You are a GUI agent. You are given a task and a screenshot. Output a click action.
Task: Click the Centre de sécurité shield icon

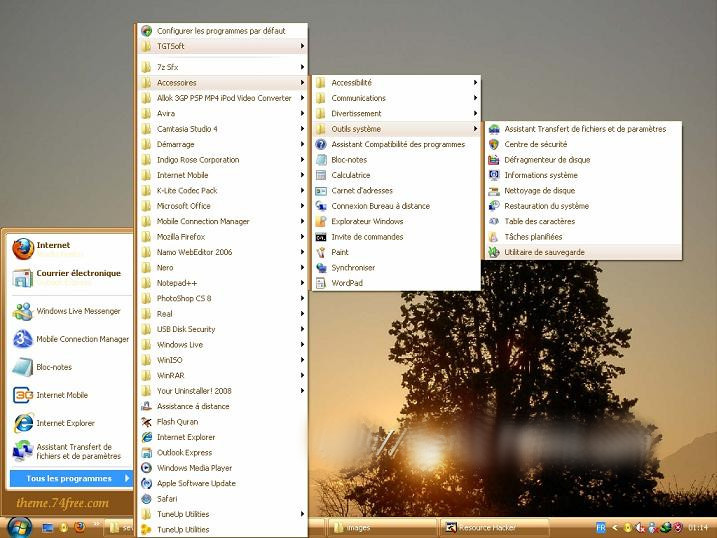[x=493, y=144]
